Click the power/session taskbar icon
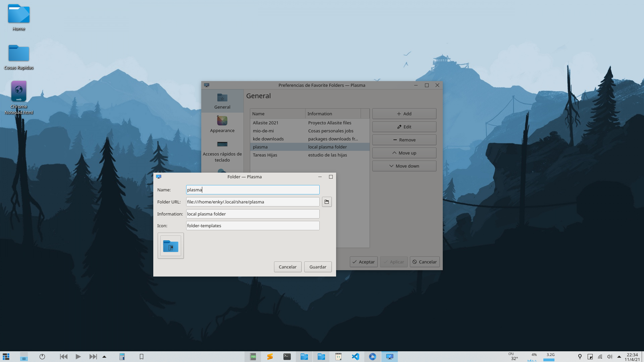The height and width of the screenshot is (362, 644). (x=42, y=357)
